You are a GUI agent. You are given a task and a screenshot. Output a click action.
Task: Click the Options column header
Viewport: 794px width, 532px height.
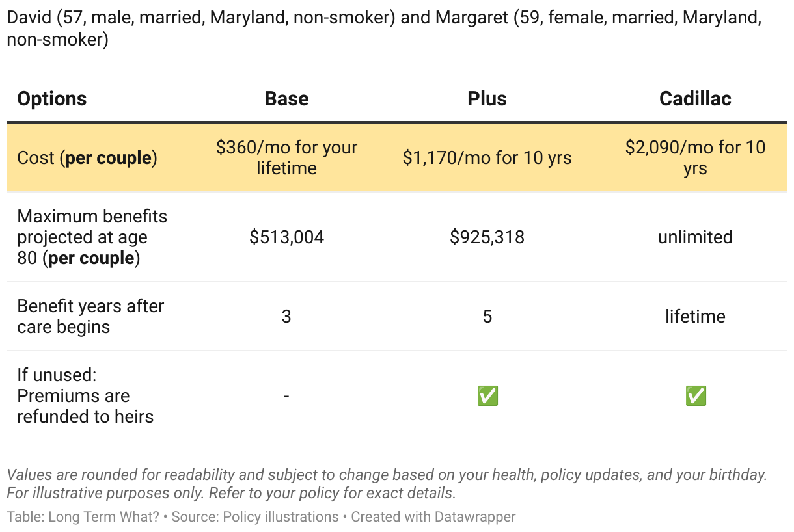tap(52, 99)
